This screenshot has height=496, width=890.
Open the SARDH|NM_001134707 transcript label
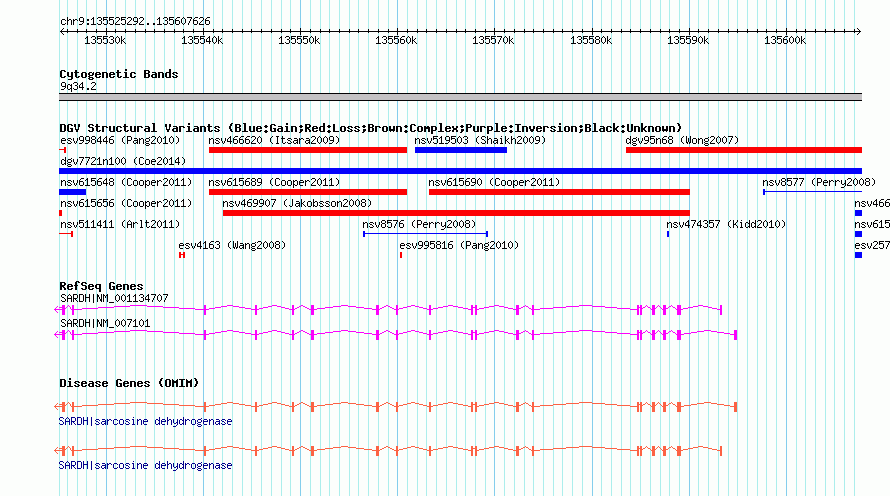pyautogui.click(x=114, y=298)
